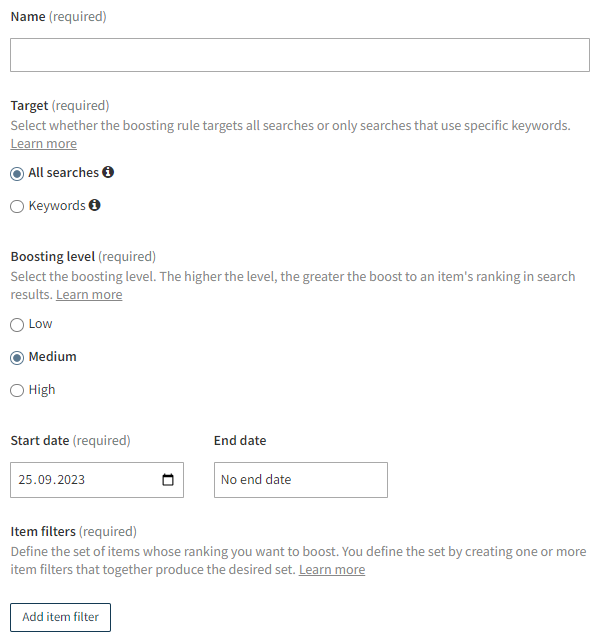This screenshot has height=642, width=600.
Task: Click the End date label text
Action: click(x=240, y=440)
